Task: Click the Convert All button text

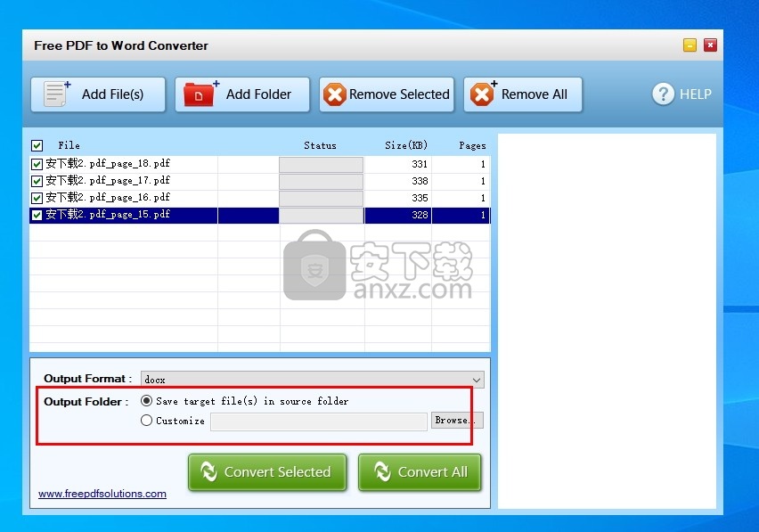Action: point(433,472)
